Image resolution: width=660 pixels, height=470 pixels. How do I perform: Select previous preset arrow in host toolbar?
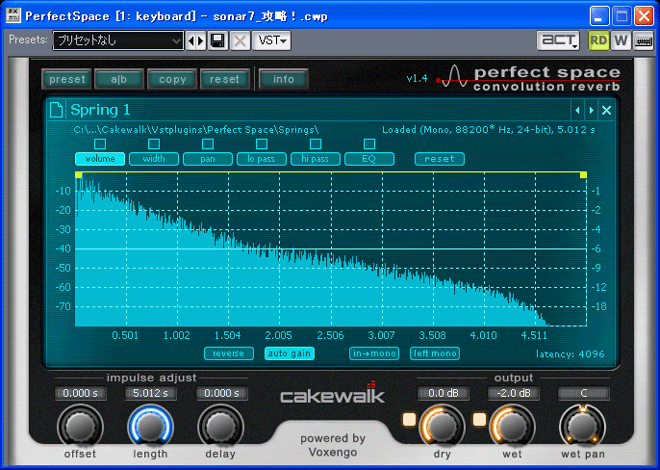pyautogui.click(x=191, y=41)
